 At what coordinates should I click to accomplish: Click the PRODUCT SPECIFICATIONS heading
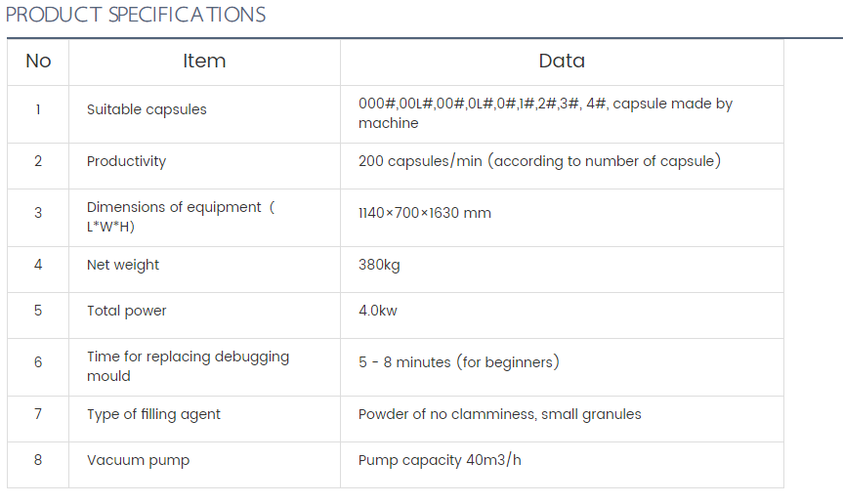pyautogui.click(x=136, y=16)
